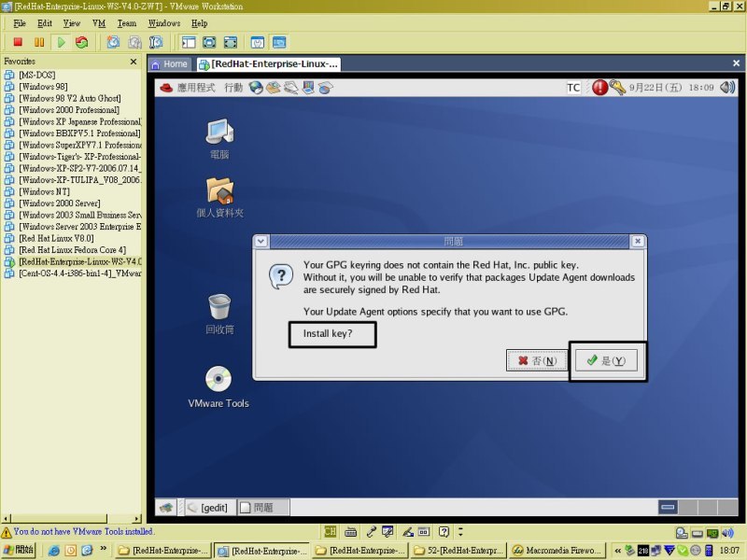
Task: Open the Team menu
Action: 127,23
